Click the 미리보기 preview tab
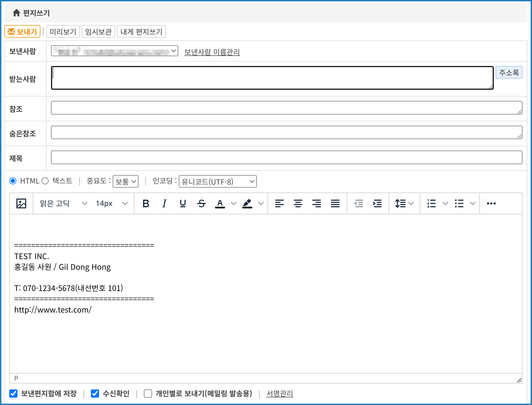This screenshot has height=405, width=532. [63, 32]
